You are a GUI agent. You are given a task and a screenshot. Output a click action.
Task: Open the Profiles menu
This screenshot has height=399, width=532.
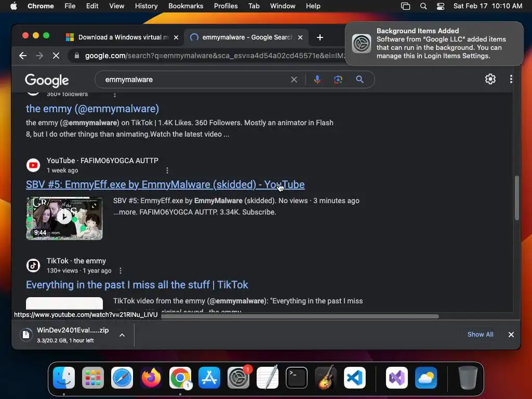225,6
